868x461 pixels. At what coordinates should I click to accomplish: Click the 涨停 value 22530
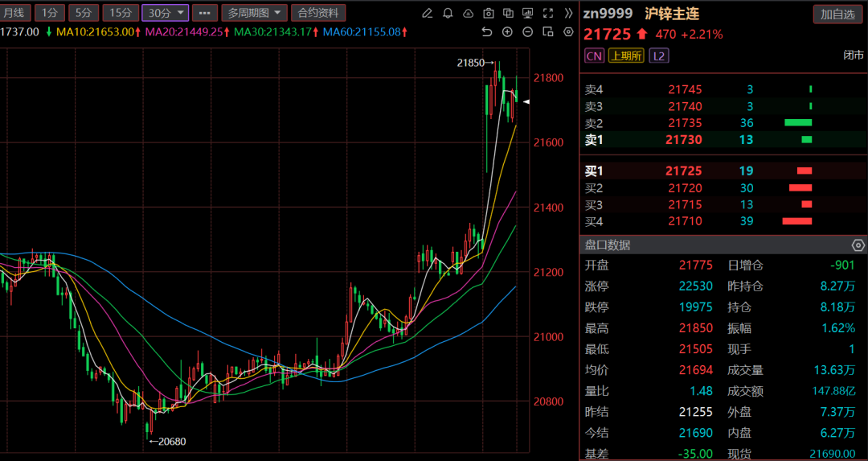[696, 286]
